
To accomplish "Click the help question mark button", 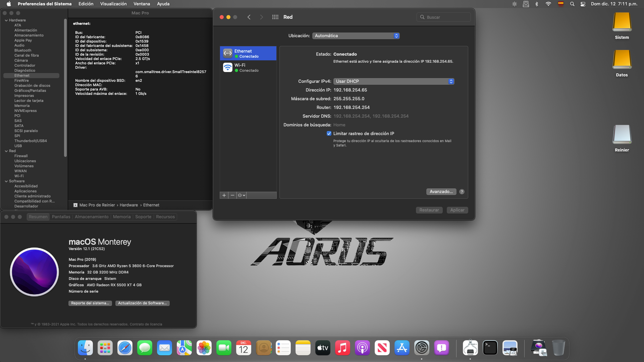I will click(x=462, y=192).
